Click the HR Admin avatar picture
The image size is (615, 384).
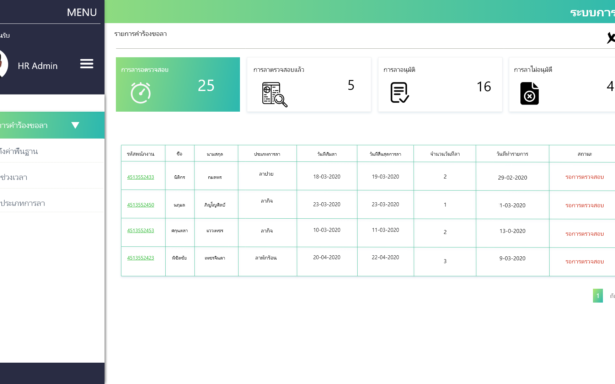tap(3, 64)
